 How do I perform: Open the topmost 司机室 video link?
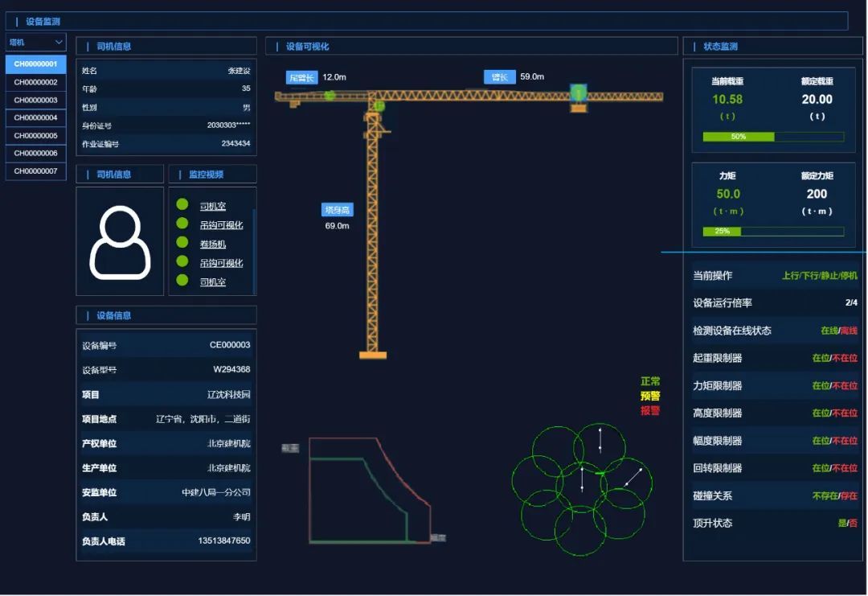click(x=213, y=207)
